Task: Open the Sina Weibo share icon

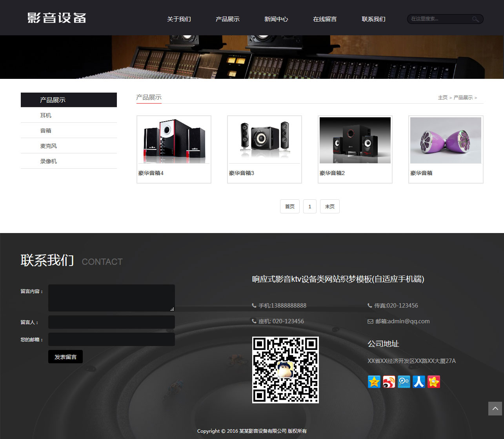Action: coord(389,382)
